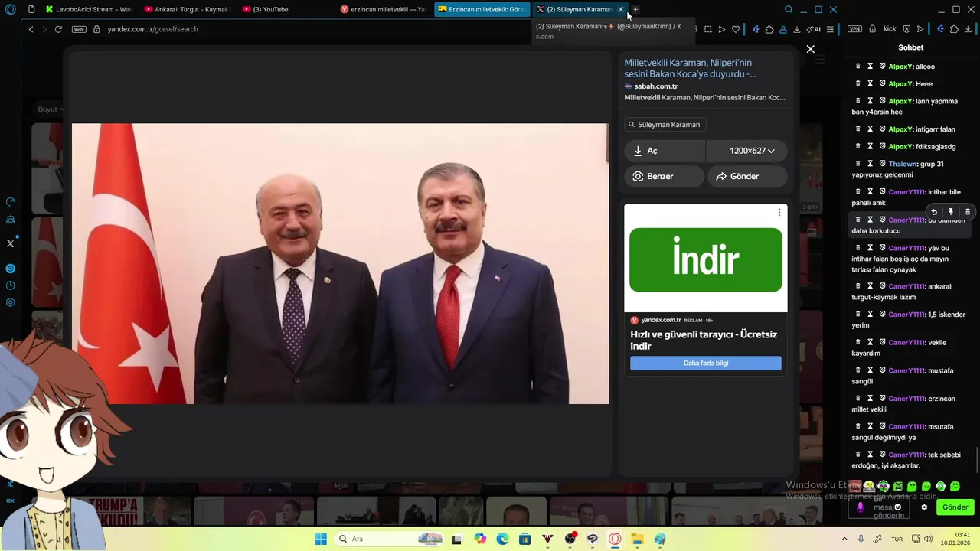This screenshot has height=551, width=980.
Task: Click the browser back arrow
Action: coord(31,29)
